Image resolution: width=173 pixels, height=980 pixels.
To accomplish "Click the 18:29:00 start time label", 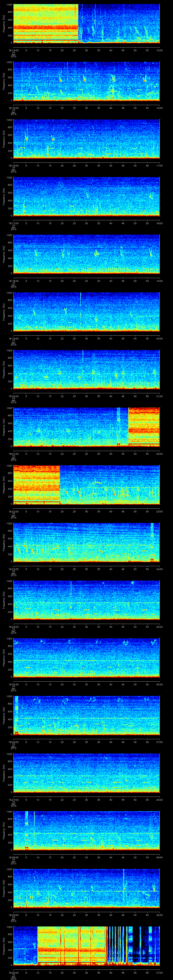I will (13, 915).
